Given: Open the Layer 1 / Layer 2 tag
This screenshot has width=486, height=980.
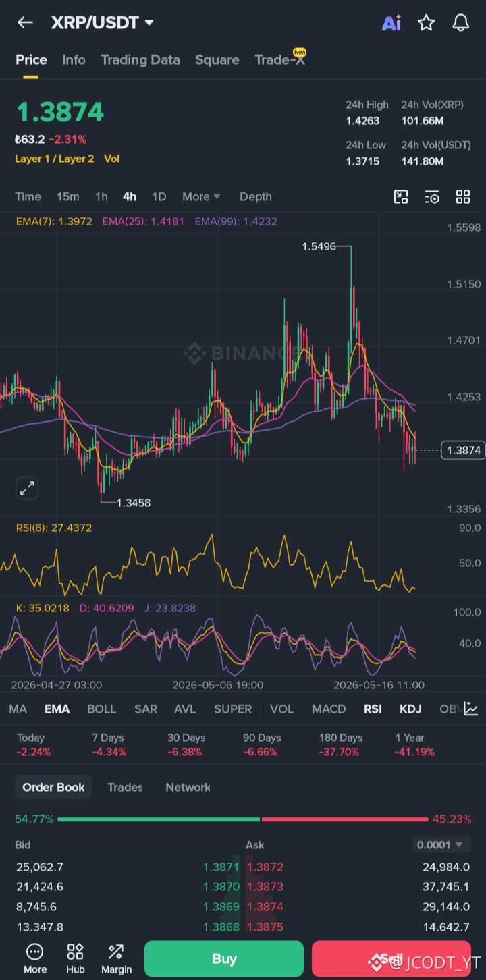Looking at the screenshot, I should (x=55, y=159).
